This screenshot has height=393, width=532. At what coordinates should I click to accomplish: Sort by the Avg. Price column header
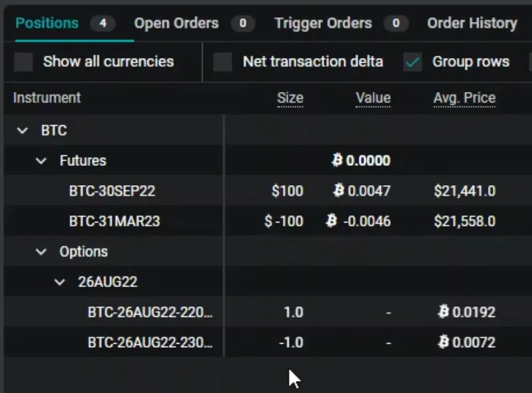click(465, 98)
